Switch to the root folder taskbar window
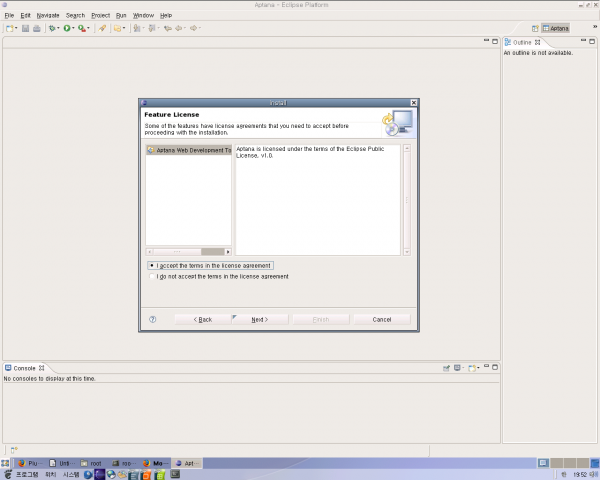Screen dimensions: 600x480 [91, 463]
